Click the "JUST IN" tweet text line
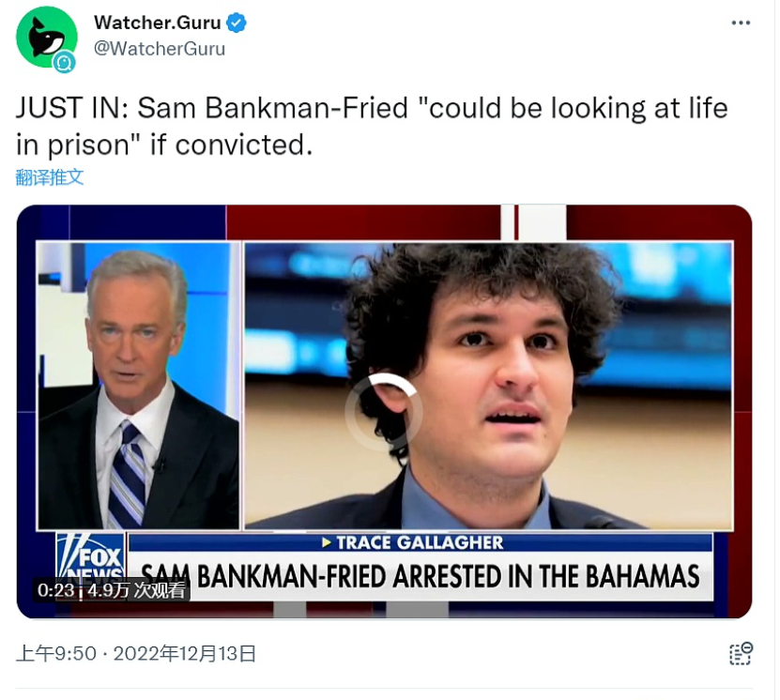 click(x=372, y=108)
